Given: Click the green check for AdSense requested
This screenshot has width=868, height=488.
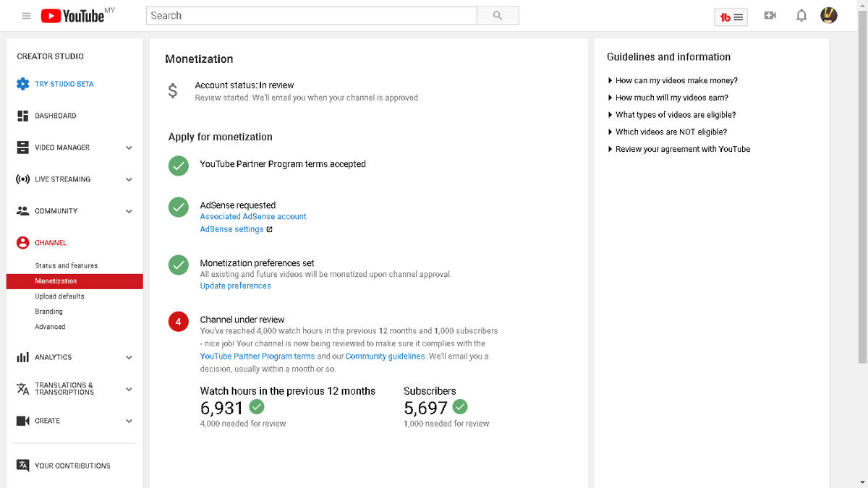Looking at the screenshot, I should [179, 207].
